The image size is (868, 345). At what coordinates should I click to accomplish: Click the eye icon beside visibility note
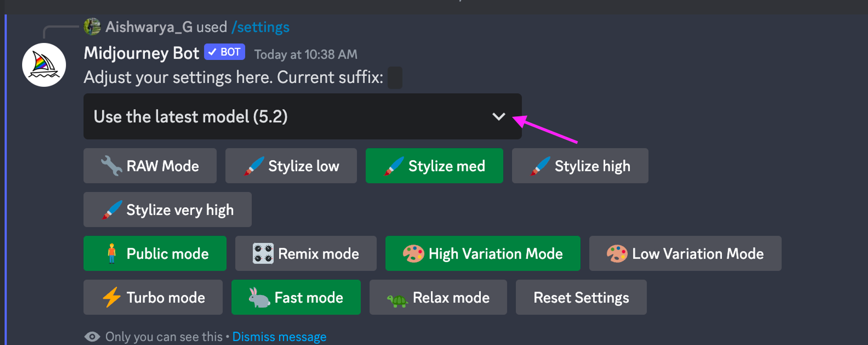tap(92, 337)
